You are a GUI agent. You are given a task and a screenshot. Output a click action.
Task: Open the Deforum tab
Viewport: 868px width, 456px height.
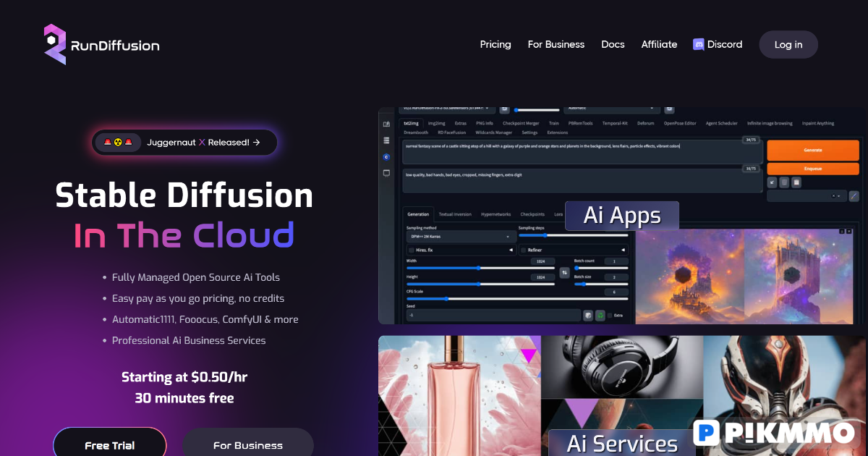click(x=646, y=123)
